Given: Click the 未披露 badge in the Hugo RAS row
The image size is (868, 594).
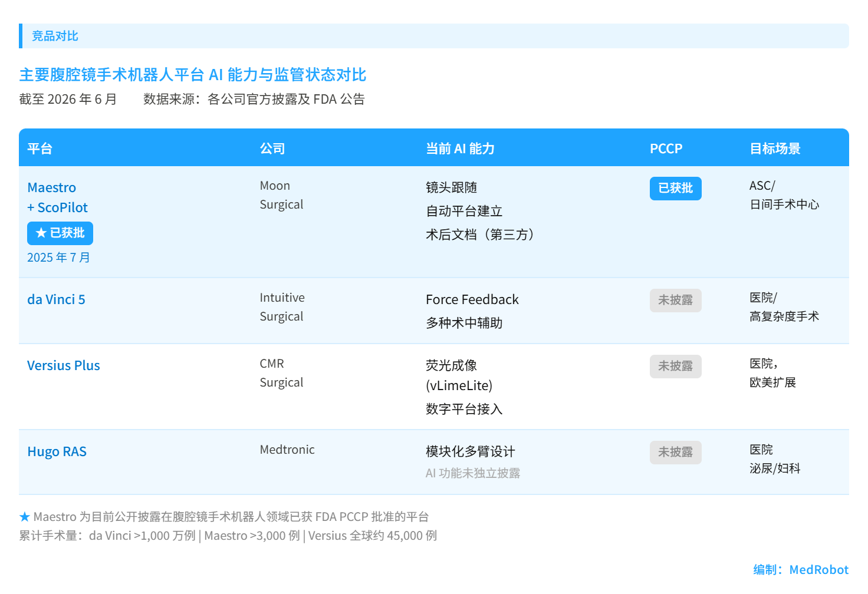Looking at the screenshot, I should pos(676,453).
